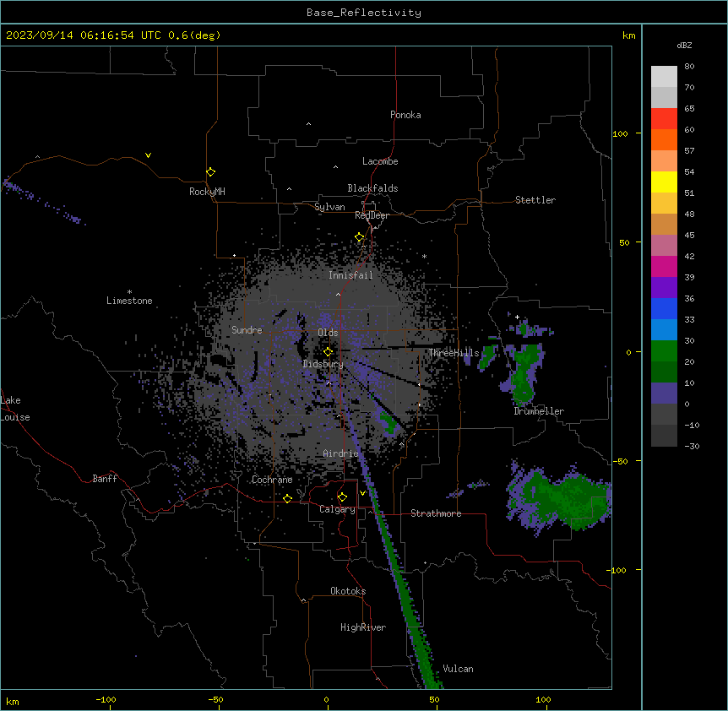Click the yellow diamond marker just south of RedDeer
728x711 pixels.
click(360, 237)
